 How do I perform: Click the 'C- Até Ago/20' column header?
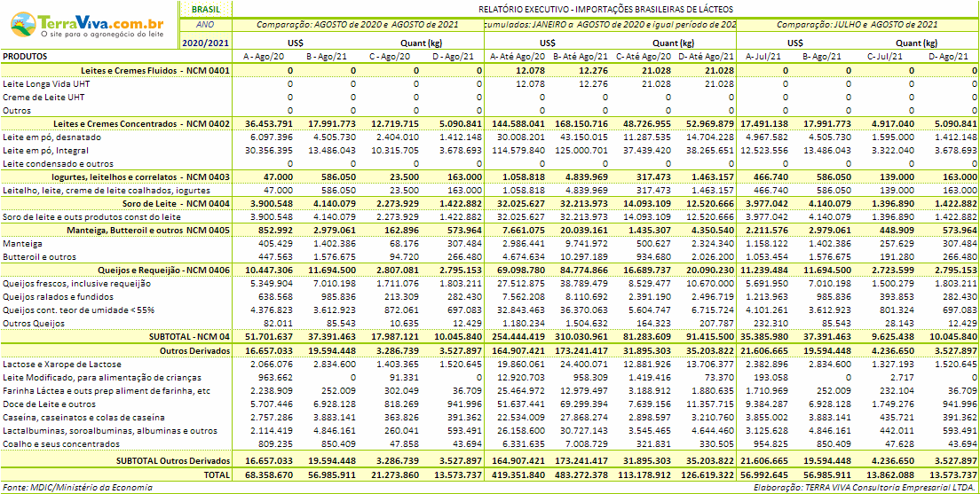click(643, 57)
